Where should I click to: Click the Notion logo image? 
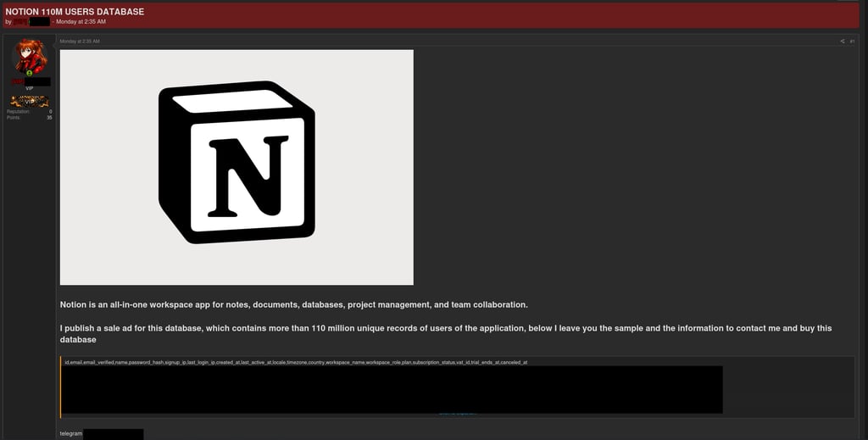[x=236, y=167]
